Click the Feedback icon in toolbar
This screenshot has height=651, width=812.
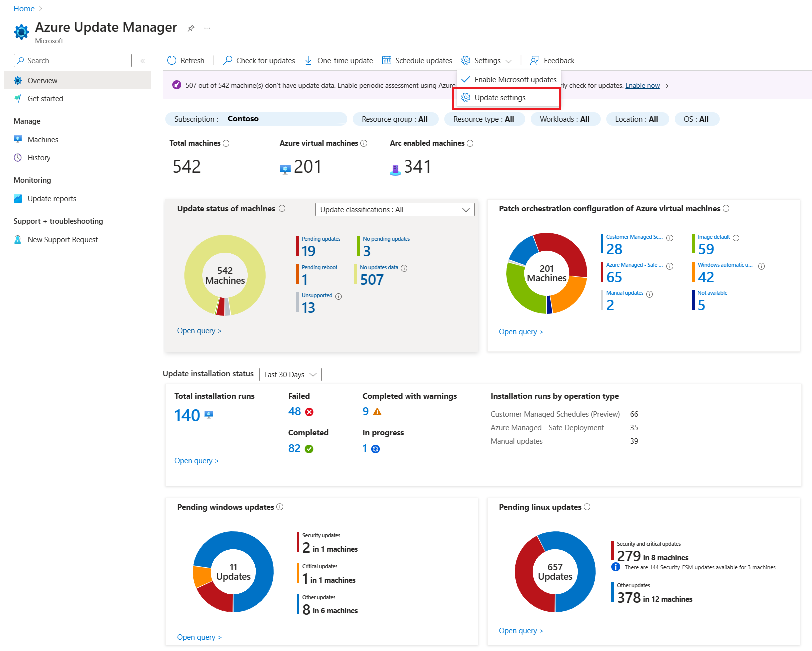535,60
